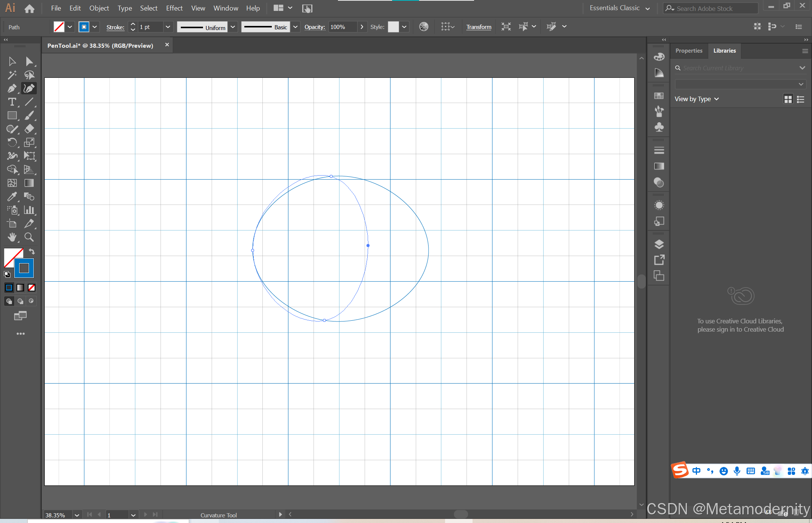Open the stroke weight dropdown
This screenshot has height=523, width=812.
coord(168,27)
